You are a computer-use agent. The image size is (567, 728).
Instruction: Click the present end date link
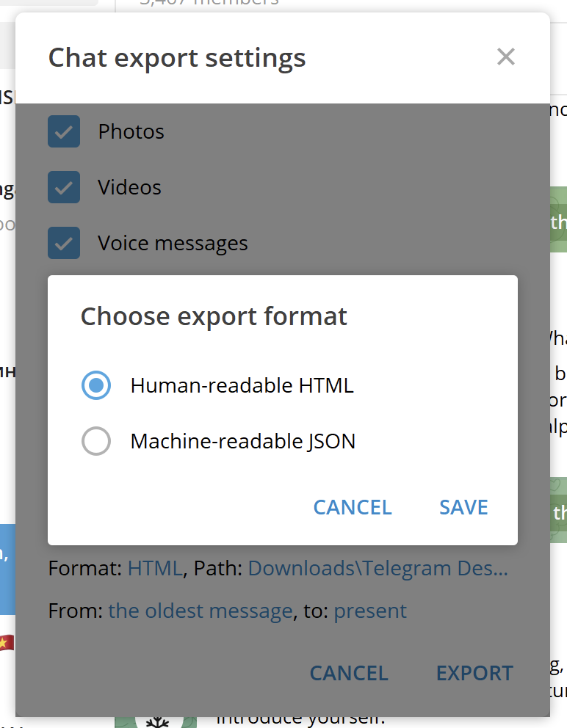pyautogui.click(x=370, y=611)
